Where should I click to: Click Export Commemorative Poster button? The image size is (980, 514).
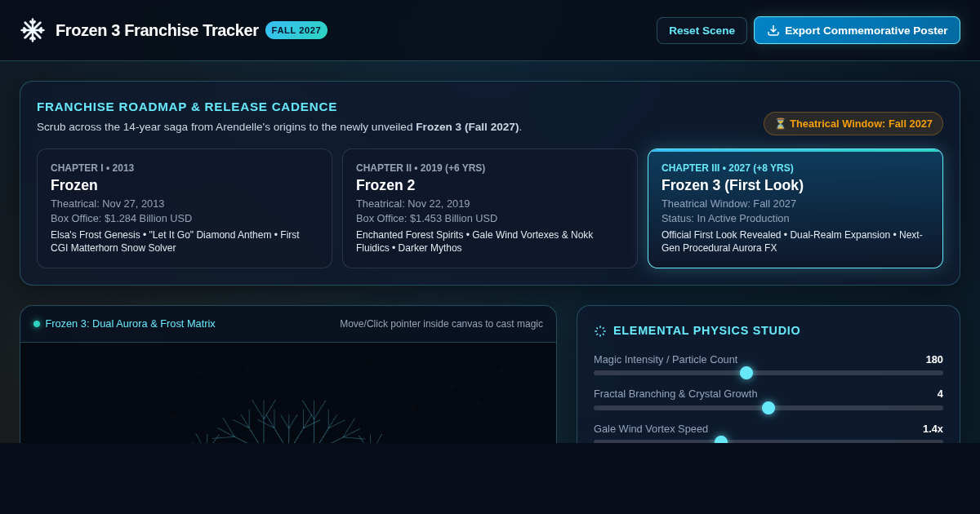(x=857, y=30)
